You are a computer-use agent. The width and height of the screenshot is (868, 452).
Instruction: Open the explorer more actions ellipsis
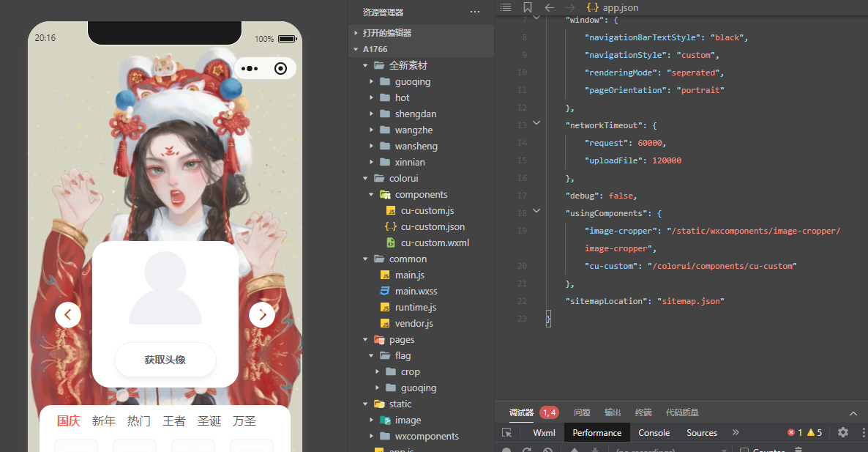tap(475, 12)
